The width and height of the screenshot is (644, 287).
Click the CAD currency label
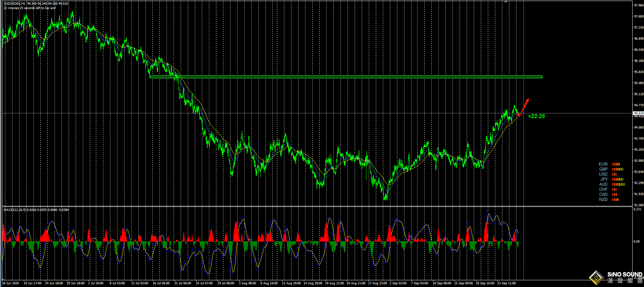click(603, 194)
